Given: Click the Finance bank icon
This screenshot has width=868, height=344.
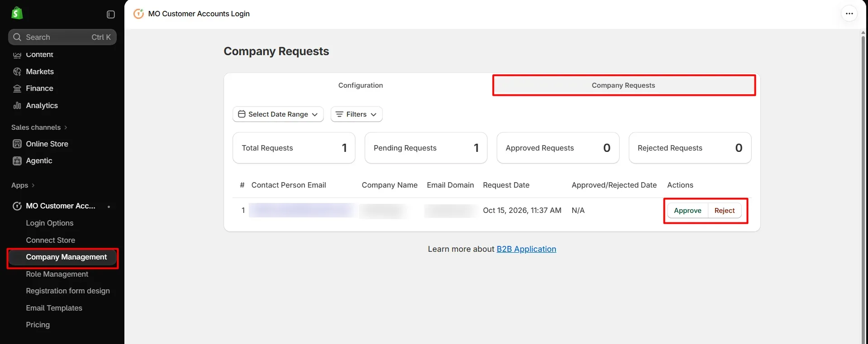Looking at the screenshot, I should pyautogui.click(x=17, y=88).
